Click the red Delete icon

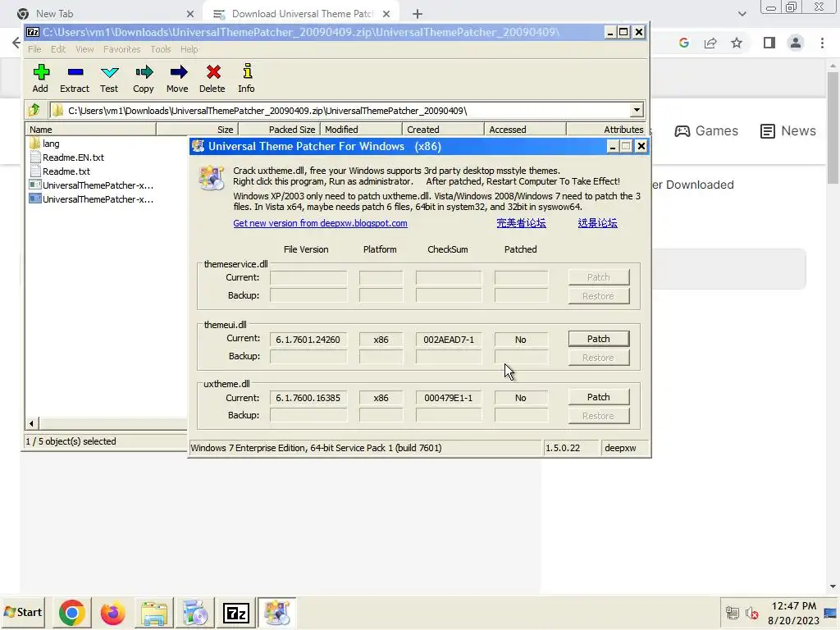[212, 78]
